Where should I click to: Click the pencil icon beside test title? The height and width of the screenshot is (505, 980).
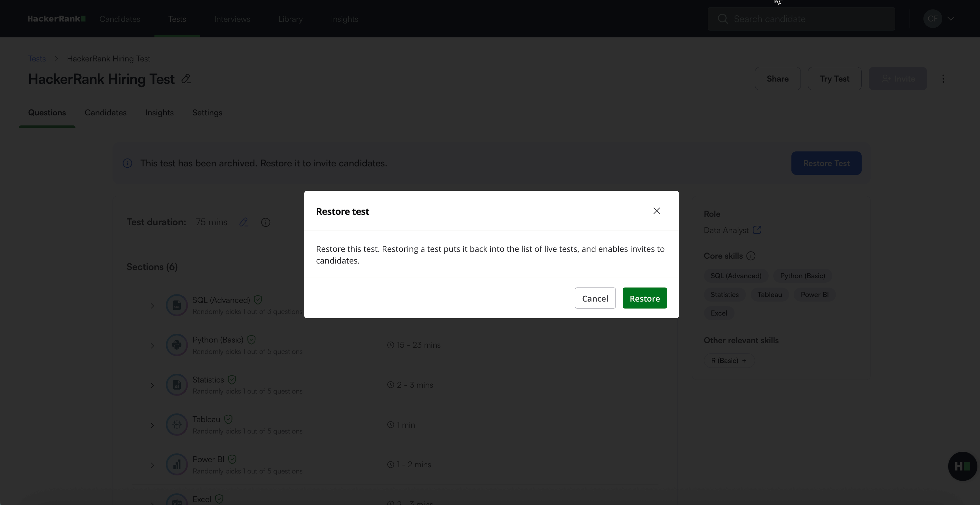pyautogui.click(x=186, y=79)
